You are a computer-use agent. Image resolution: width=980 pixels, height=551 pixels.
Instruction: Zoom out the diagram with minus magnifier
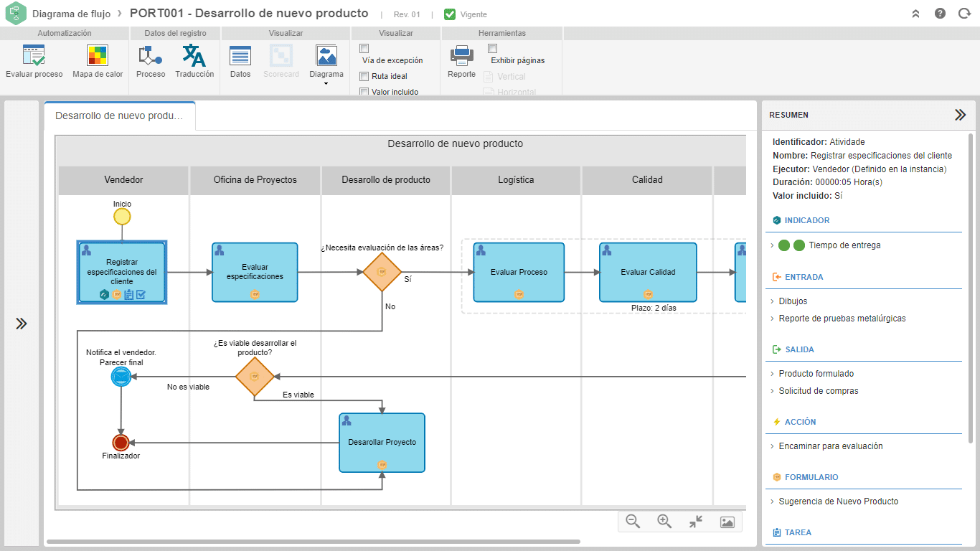click(633, 522)
